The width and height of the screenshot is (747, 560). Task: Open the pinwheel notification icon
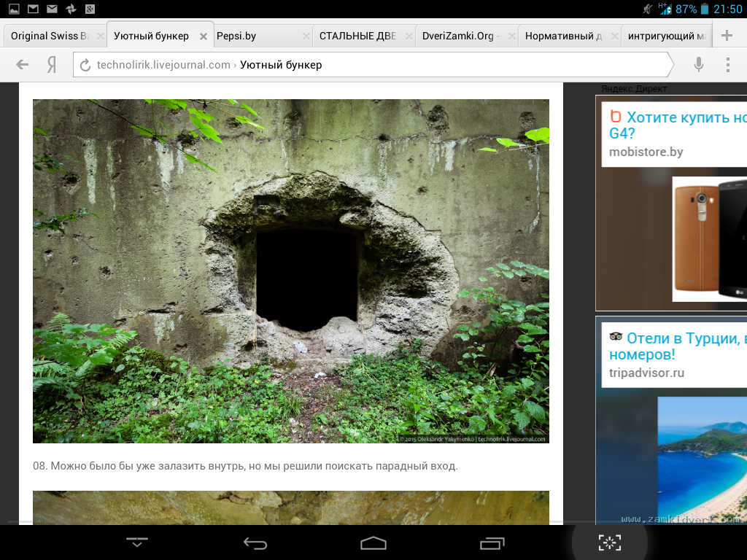tap(71, 9)
